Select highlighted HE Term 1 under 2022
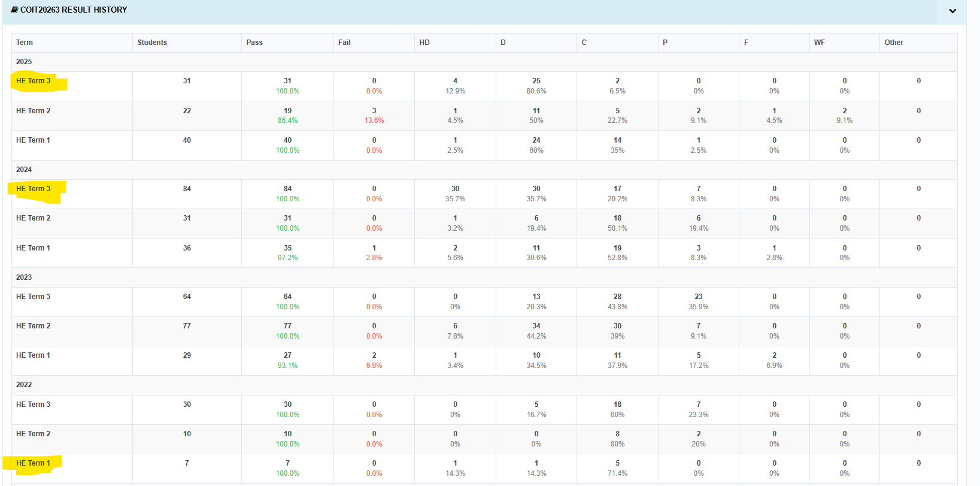The height and width of the screenshot is (486, 980). click(x=34, y=463)
